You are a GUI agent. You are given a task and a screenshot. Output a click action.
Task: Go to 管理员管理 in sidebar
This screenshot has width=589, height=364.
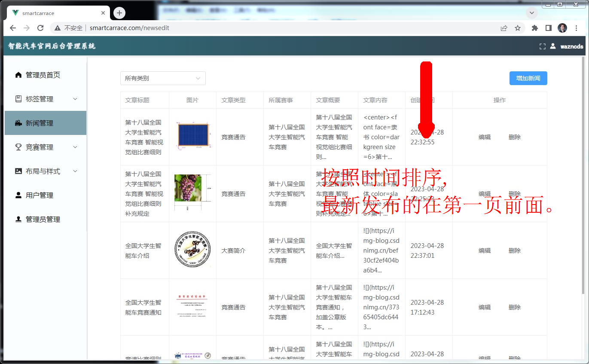coord(46,219)
